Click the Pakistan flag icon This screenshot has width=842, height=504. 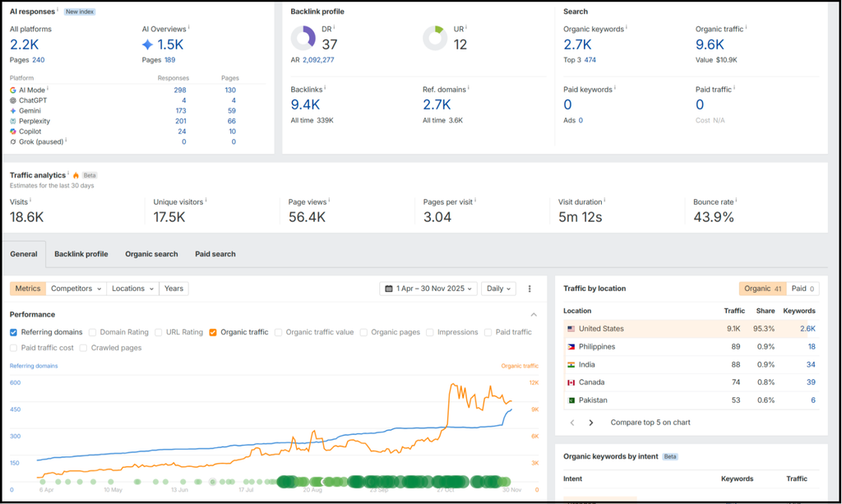pos(571,400)
